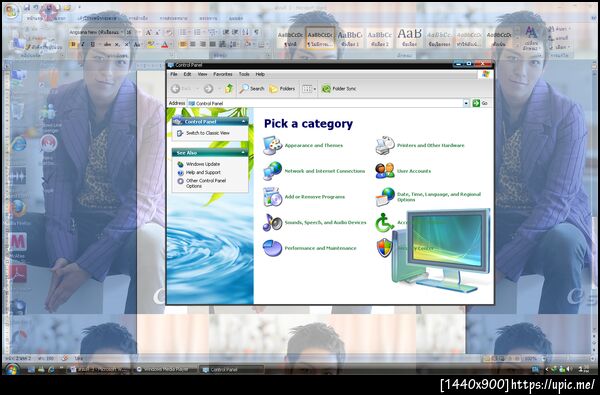600x395 pixels.
Task: Click User Accounts text link
Action: coord(414,171)
